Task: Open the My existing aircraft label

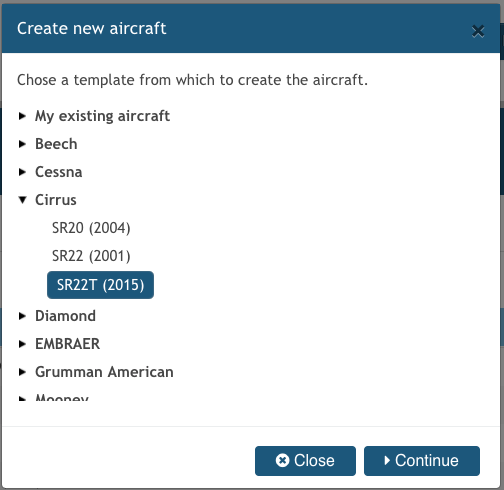Action: point(102,116)
